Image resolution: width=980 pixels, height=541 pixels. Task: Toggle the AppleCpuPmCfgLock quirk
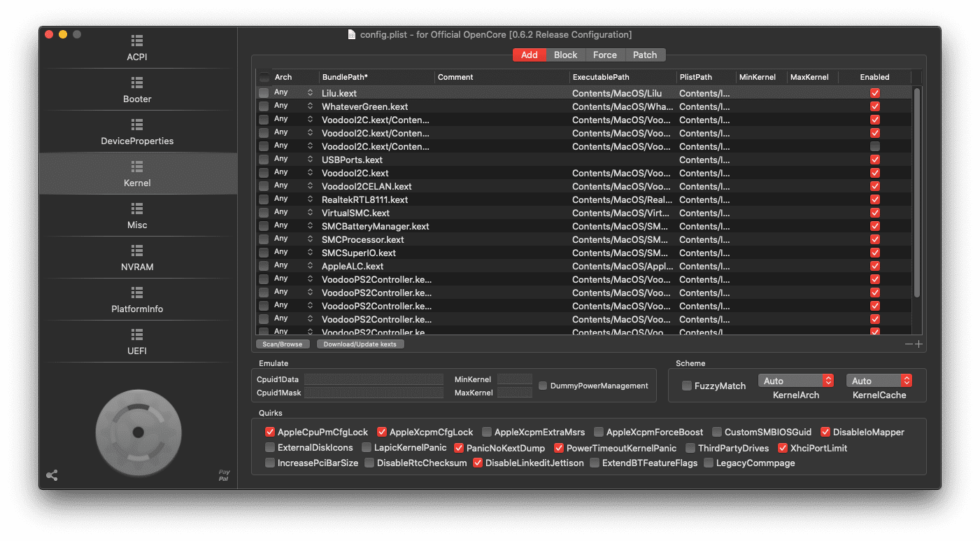(270, 432)
